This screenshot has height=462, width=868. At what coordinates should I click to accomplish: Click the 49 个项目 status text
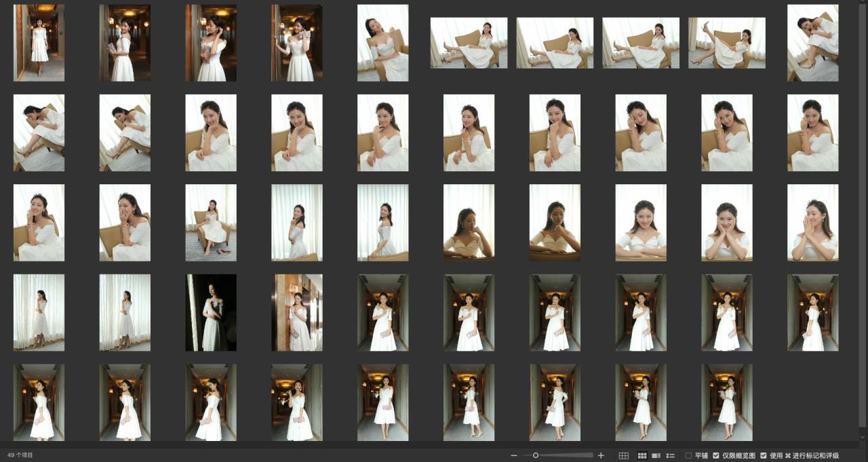(x=20, y=455)
